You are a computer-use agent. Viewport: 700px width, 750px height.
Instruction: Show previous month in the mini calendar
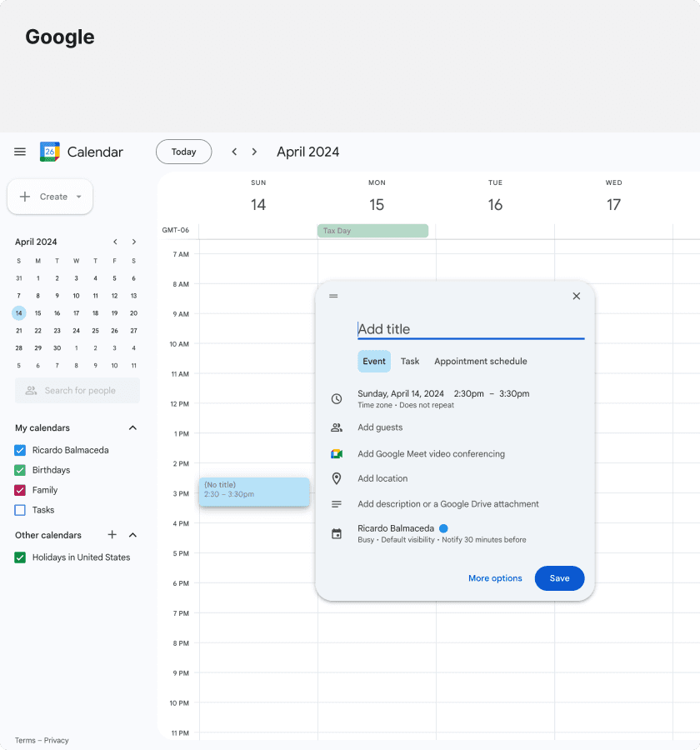[115, 242]
